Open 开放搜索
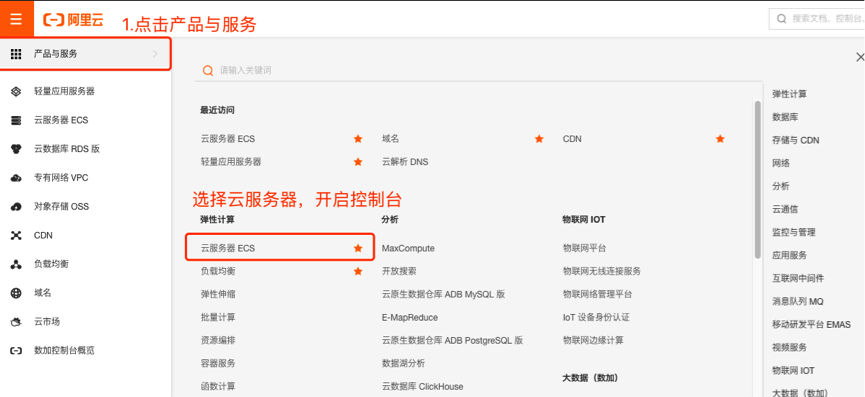Screen dimensions: 865x397 pyautogui.click(x=399, y=271)
